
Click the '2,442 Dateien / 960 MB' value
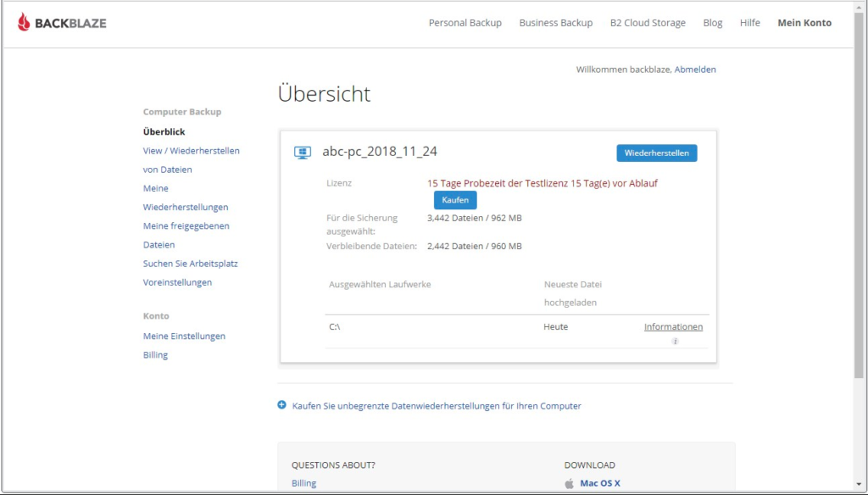[475, 247]
